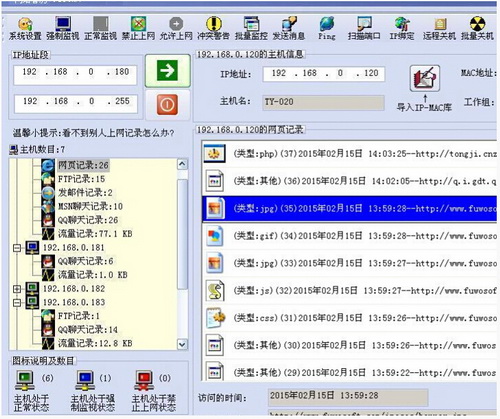Click the 远程关机 toolbar icon
Image resolution: width=500 pixels, height=419 pixels.
(x=439, y=28)
